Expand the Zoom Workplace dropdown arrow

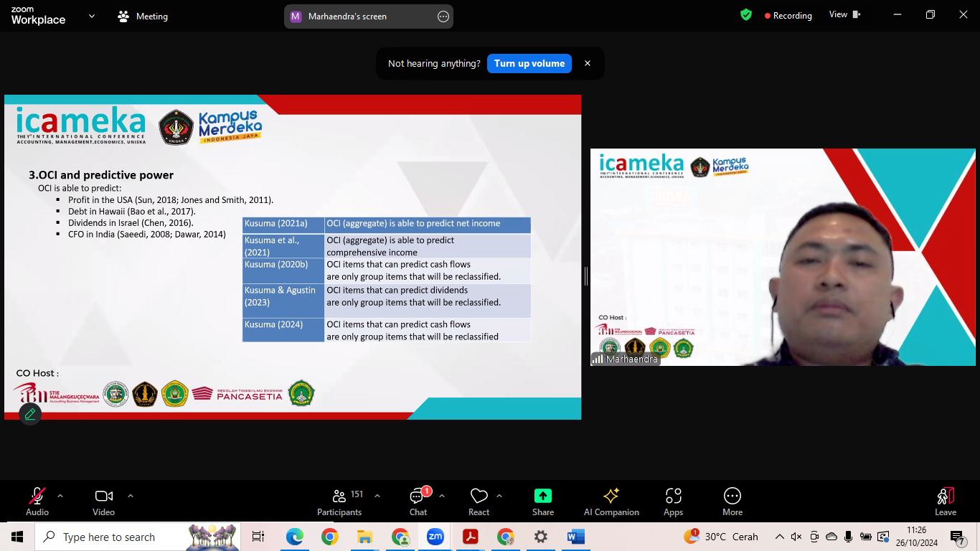pyautogui.click(x=92, y=16)
